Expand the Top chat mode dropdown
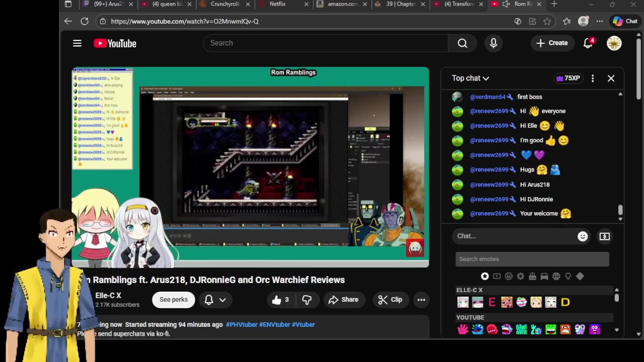 click(x=470, y=78)
